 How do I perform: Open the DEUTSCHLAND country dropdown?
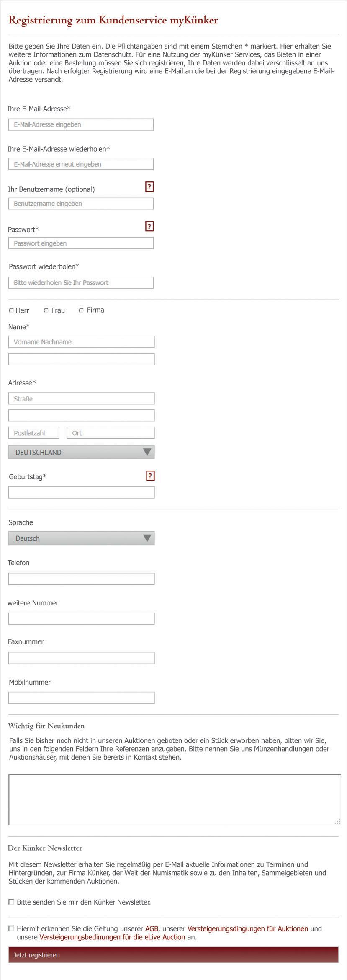pos(82,452)
